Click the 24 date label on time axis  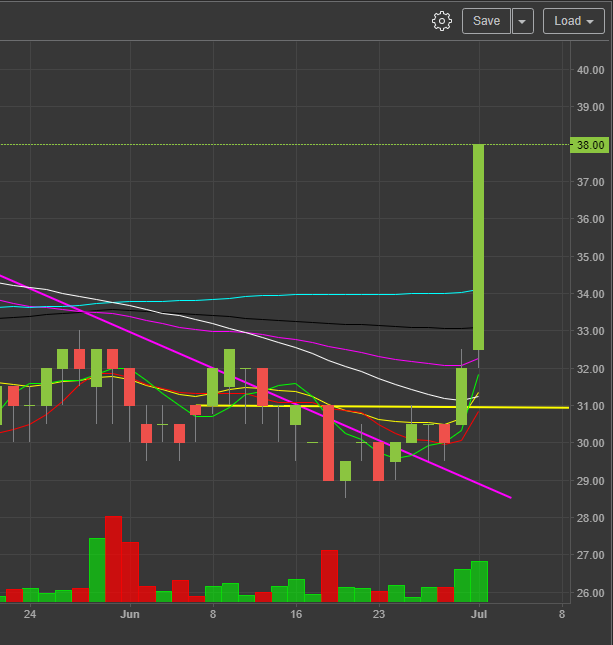[x=30, y=614]
